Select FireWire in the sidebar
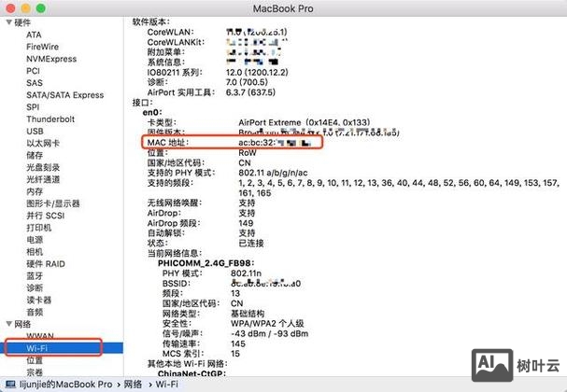 (x=42, y=47)
